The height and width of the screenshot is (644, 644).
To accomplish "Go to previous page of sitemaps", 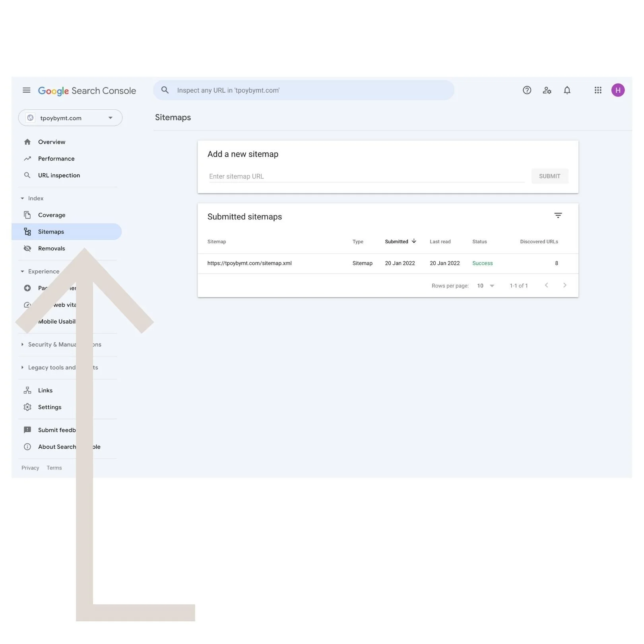I will 547,285.
